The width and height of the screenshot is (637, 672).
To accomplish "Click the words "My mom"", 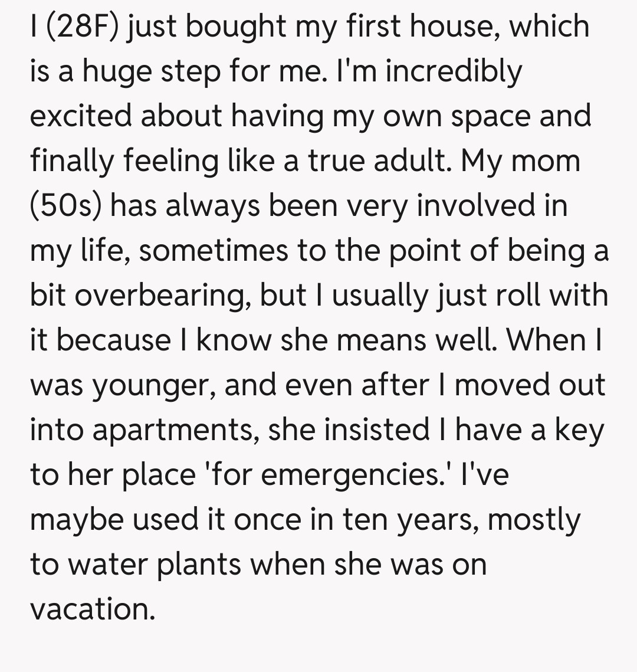I will tap(521, 161).
